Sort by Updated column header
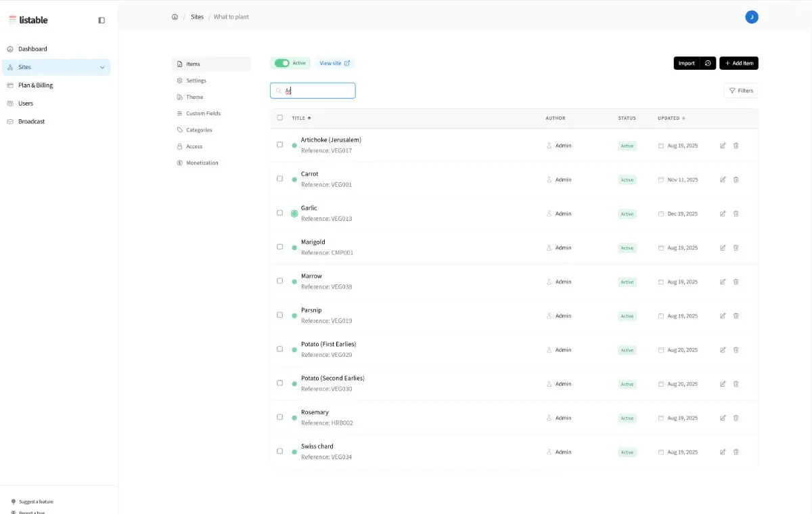Image resolution: width=812 pixels, height=514 pixels. tap(671, 118)
